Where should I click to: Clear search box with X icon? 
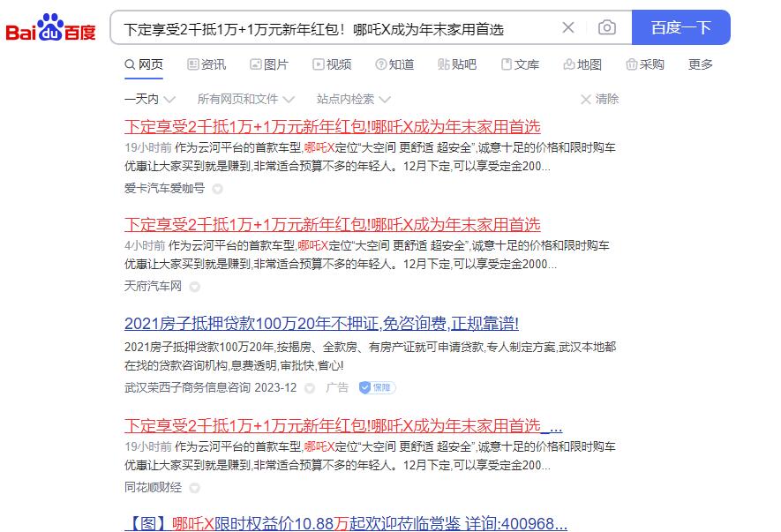(567, 27)
